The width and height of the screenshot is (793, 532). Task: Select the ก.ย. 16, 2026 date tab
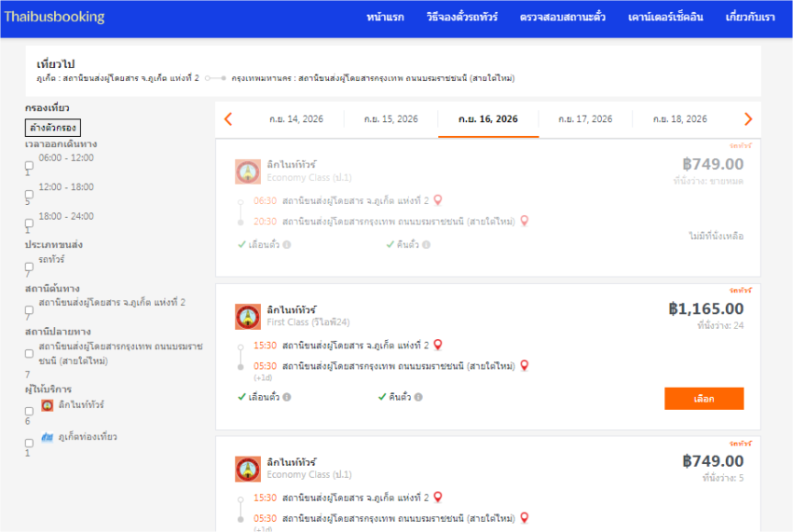(488, 119)
